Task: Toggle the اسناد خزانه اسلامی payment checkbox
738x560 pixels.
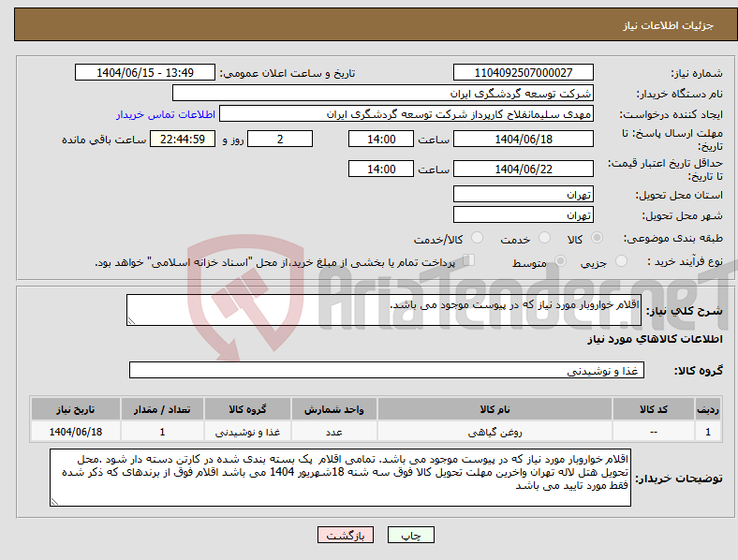Action: tap(469, 260)
